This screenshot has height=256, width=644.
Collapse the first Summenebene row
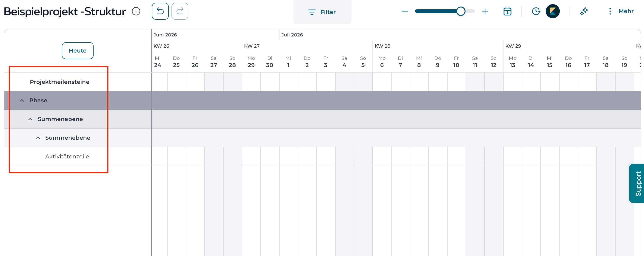pos(30,119)
